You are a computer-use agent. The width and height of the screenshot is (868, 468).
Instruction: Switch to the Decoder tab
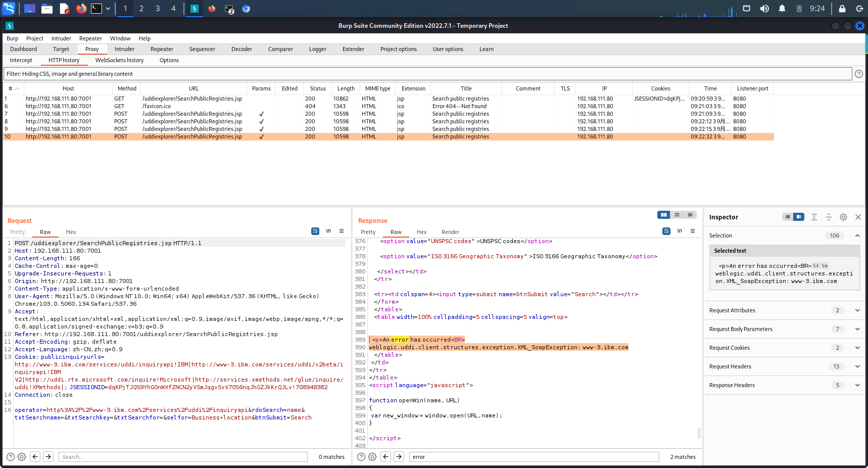tap(242, 49)
